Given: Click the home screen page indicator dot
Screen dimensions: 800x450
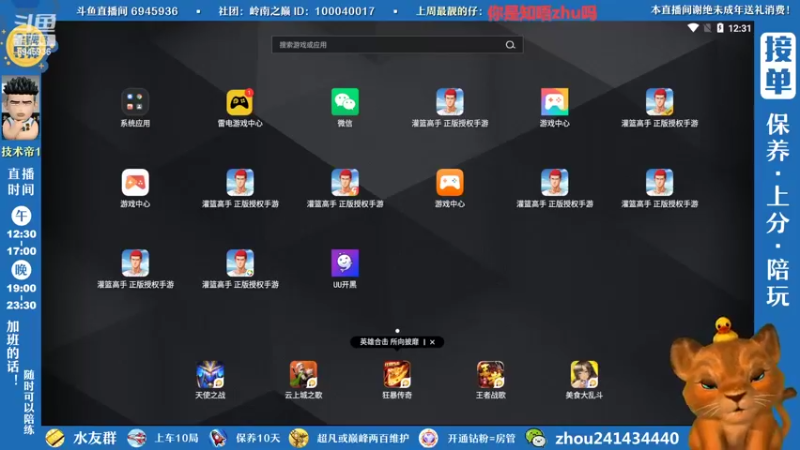Looking at the screenshot, I should 397,331.
